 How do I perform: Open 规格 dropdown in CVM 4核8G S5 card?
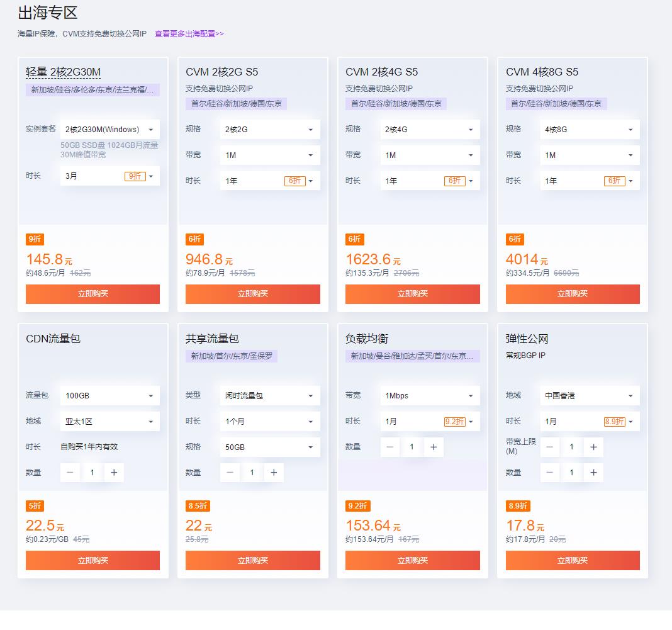pos(590,130)
